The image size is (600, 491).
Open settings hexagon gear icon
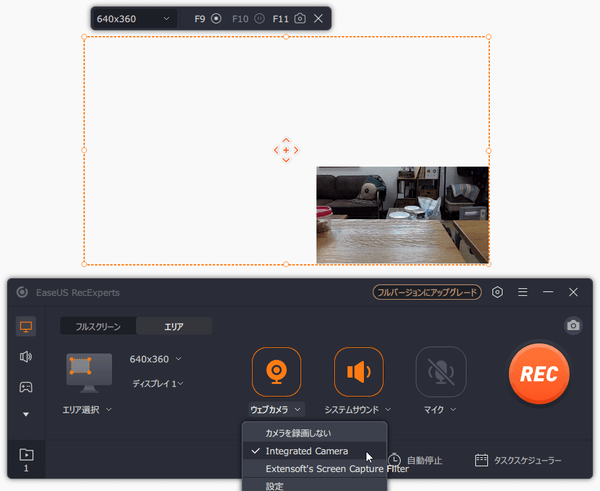(497, 292)
